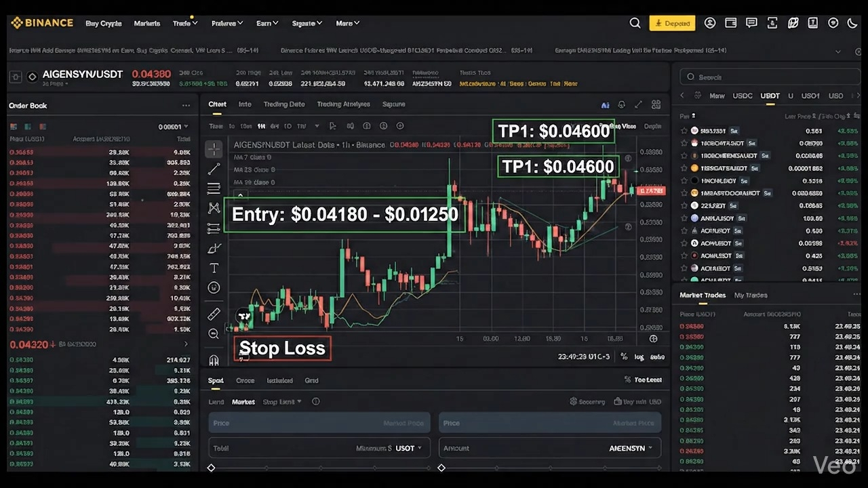The width and height of the screenshot is (868, 488).
Task: Select the text T tool
Action: click(214, 268)
